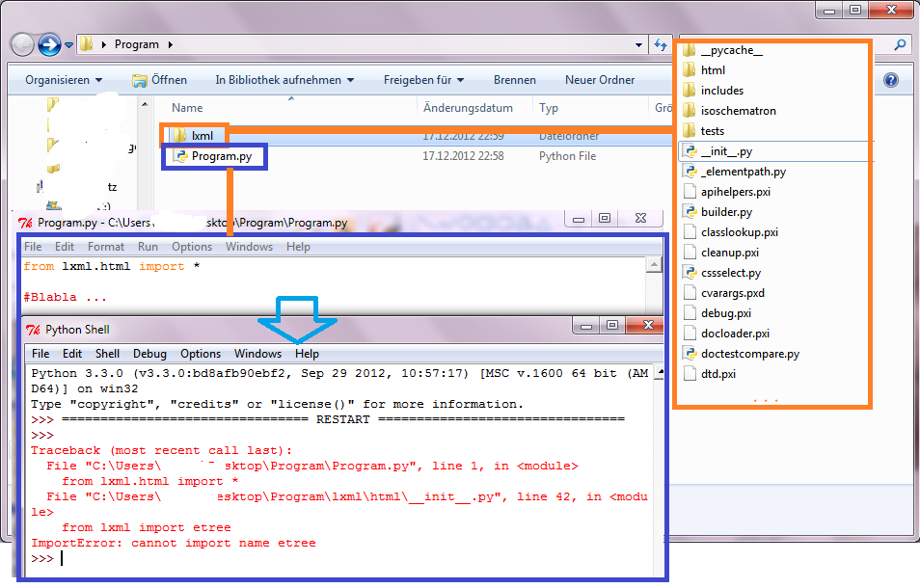Viewport: 920px width, 588px height.
Task: Sort files by the Änderungsdatum column header
Action: pos(468,108)
